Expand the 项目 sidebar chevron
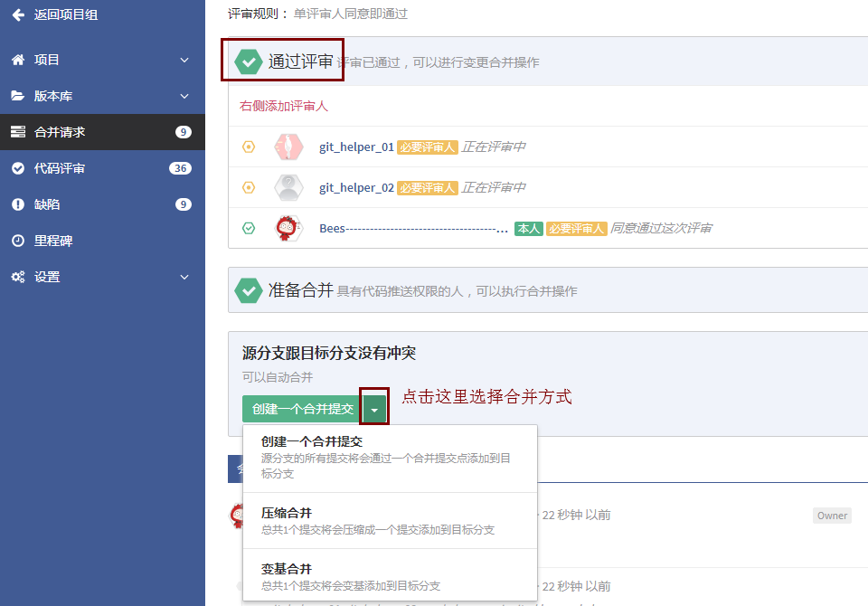This screenshot has height=606, width=868. point(184,60)
